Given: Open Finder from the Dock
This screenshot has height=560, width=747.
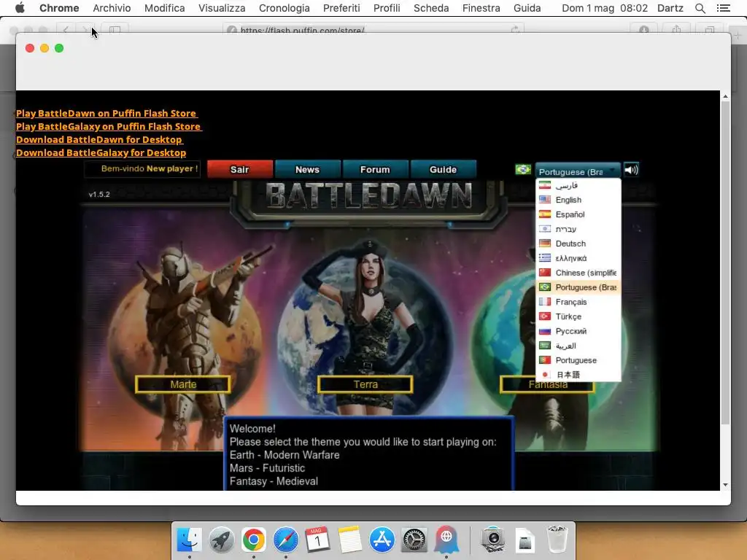Looking at the screenshot, I should (189, 540).
